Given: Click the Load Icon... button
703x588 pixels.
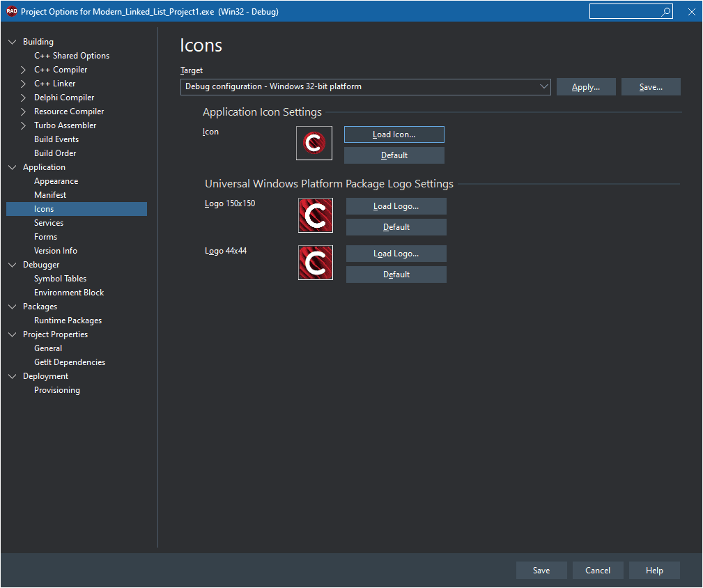Looking at the screenshot, I should tap(394, 134).
